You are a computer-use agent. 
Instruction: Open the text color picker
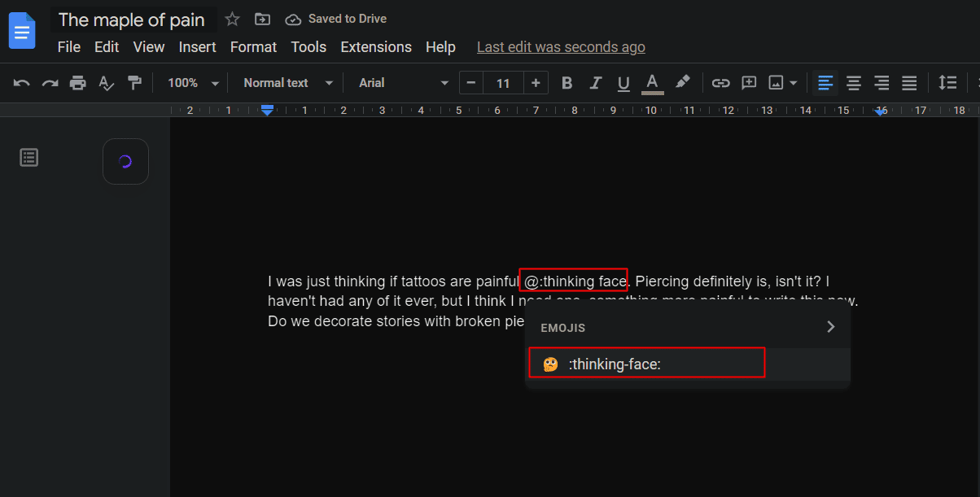click(652, 83)
